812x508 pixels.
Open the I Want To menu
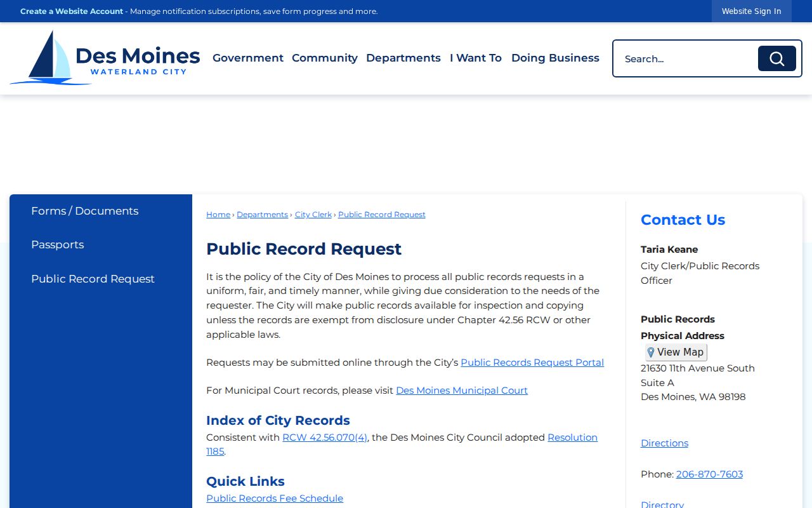click(x=476, y=58)
